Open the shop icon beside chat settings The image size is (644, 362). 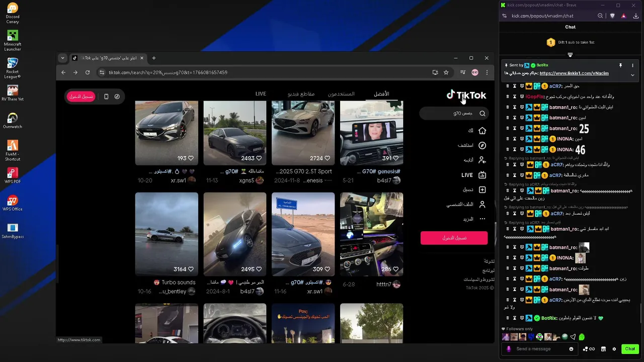(603, 349)
